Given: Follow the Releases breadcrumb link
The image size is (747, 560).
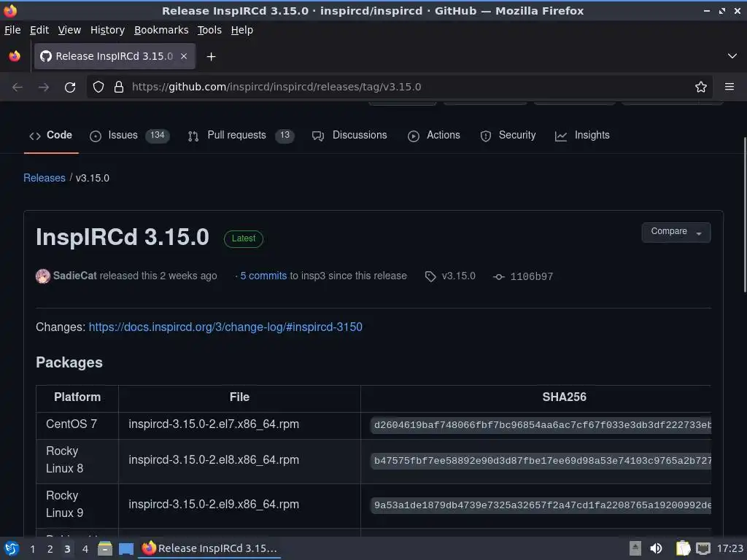Looking at the screenshot, I should click(x=44, y=178).
